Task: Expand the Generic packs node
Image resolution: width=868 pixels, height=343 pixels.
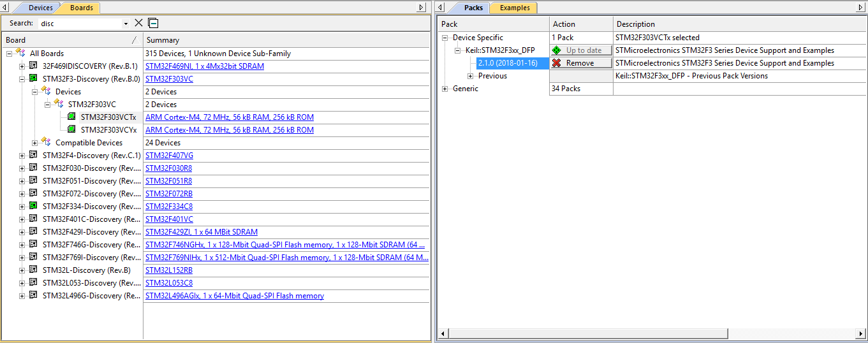Action: pyautogui.click(x=445, y=89)
